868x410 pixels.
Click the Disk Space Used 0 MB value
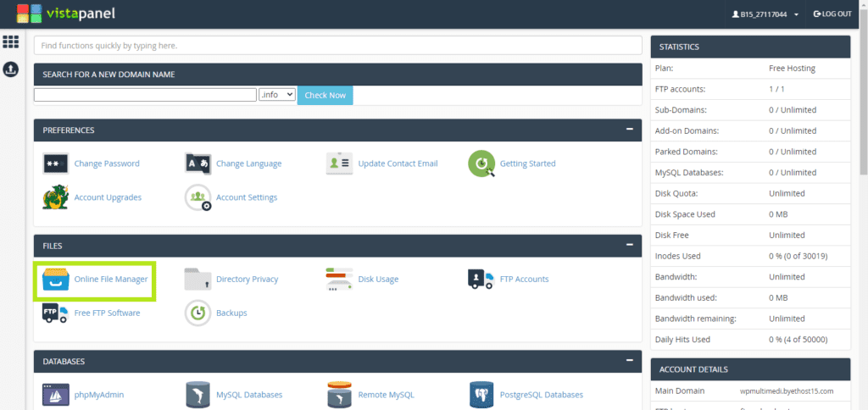[778, 214]
